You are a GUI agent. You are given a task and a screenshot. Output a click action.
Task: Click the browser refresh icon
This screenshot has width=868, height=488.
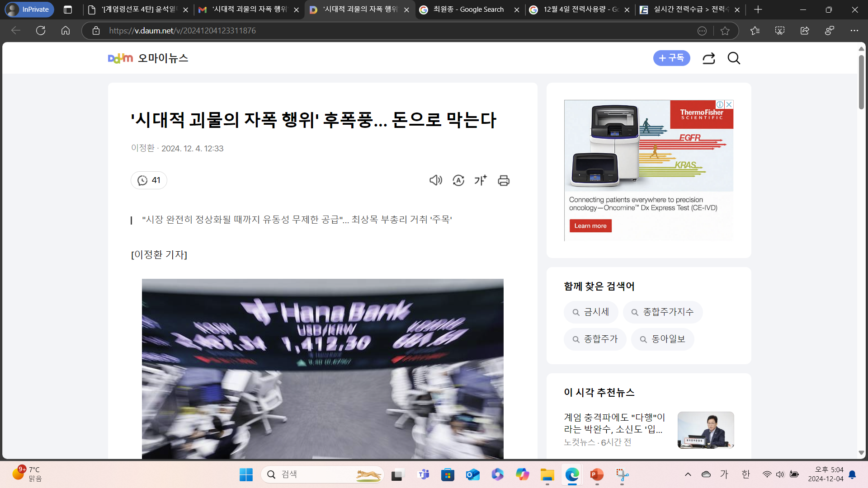coord(41,31)
